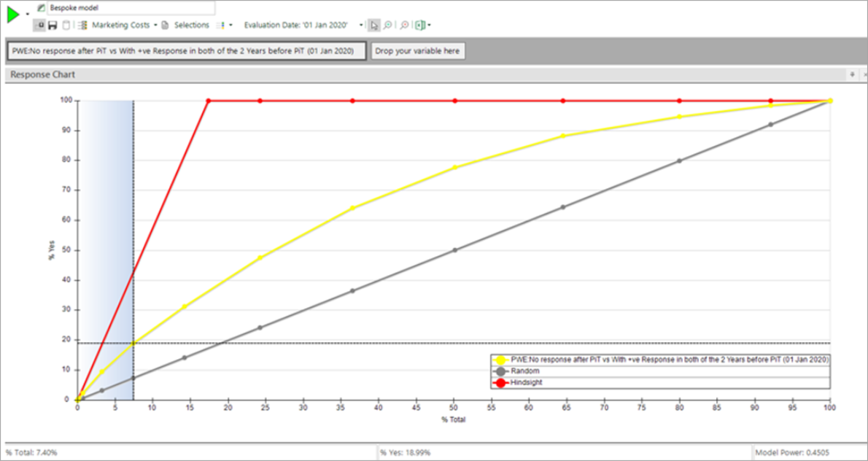Screen dimensions: 868x461
Task: Click the zoom in magnifier icon
Action: [x=387, y=26]
